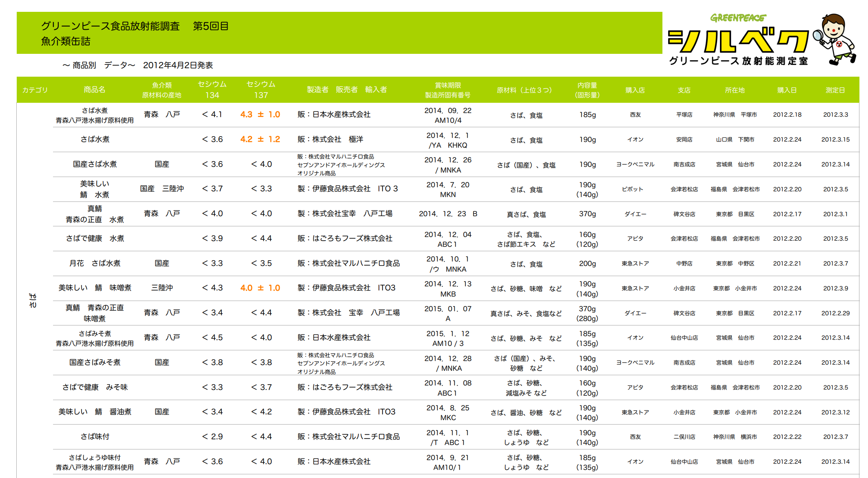Viewport: 868px width, 478px height.
Task: Click the ingredients さば、醤油、砂糖 など
Action: pyautogui.click(x=526, y=413)
